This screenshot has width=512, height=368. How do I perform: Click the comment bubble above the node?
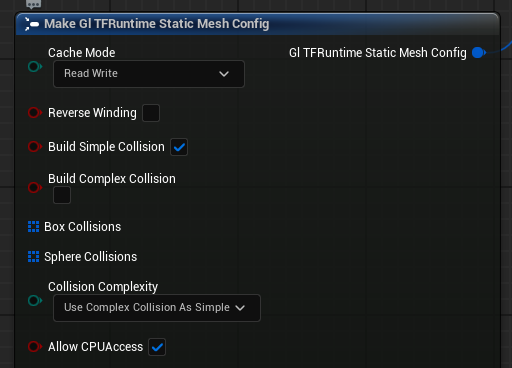(x=34, y=4)
